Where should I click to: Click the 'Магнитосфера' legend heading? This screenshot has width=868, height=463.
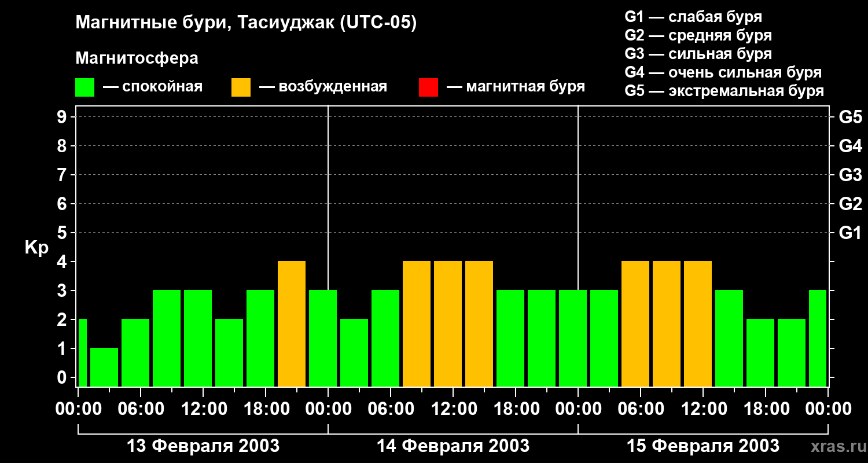[137, 58]
